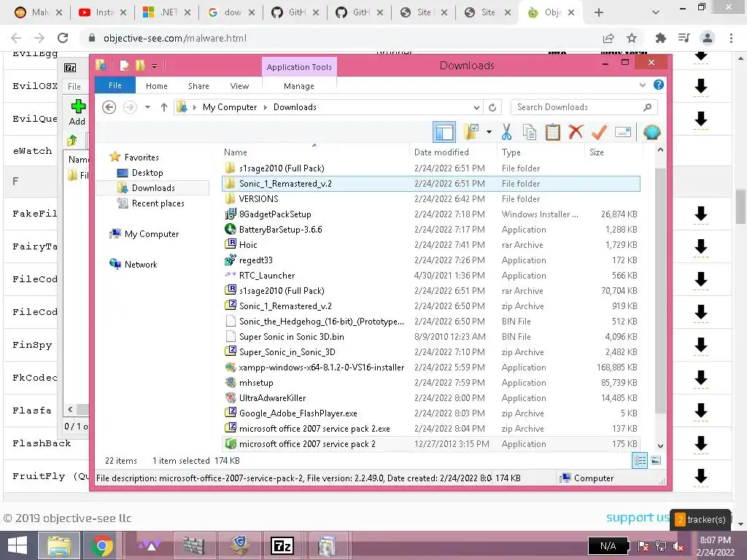Viewport: 747px width, 560px height.
Task: Toggle the navigation pane layout button
Action: pos(444,133)
